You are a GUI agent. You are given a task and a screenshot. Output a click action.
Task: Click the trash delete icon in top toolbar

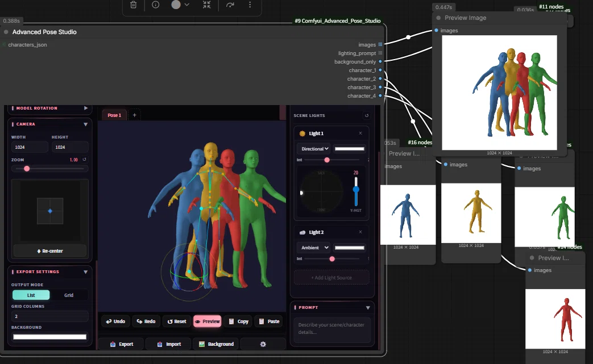133,5
